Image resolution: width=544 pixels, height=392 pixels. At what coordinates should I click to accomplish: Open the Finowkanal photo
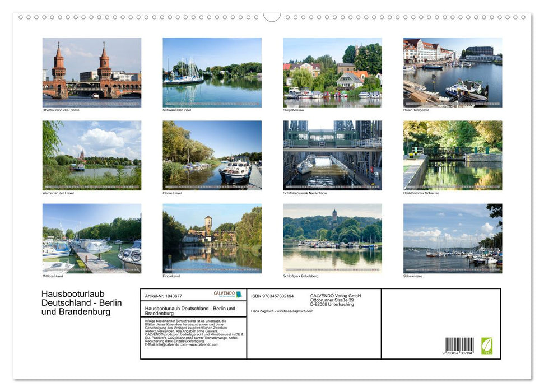click(212, 238)
